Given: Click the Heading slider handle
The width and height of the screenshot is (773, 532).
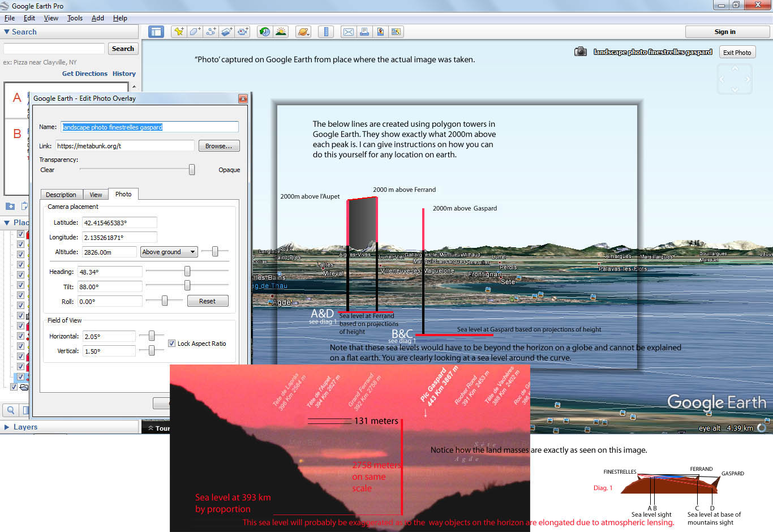Looking at the screenshot, I should 187,271.
